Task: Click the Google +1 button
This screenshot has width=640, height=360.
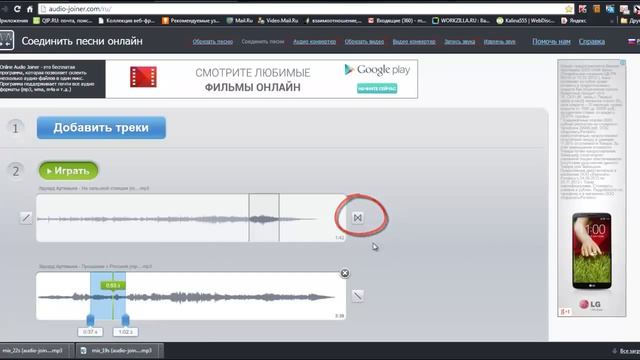Action: 565,312
